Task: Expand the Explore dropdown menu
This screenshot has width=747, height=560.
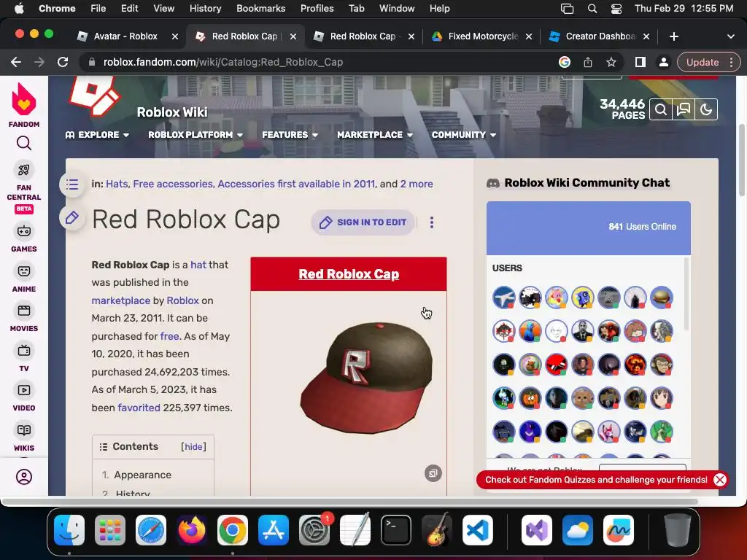Action: 97,135
